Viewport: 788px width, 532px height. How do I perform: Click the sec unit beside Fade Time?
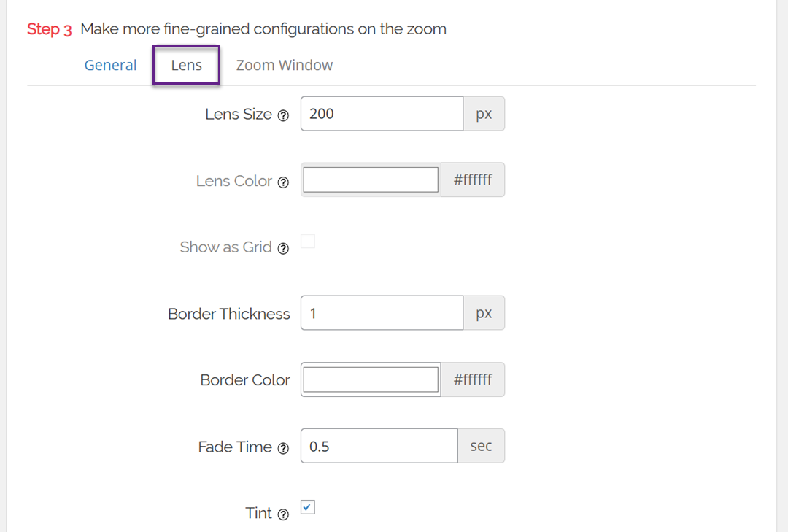pyautogui.click(x=481, y=446)
